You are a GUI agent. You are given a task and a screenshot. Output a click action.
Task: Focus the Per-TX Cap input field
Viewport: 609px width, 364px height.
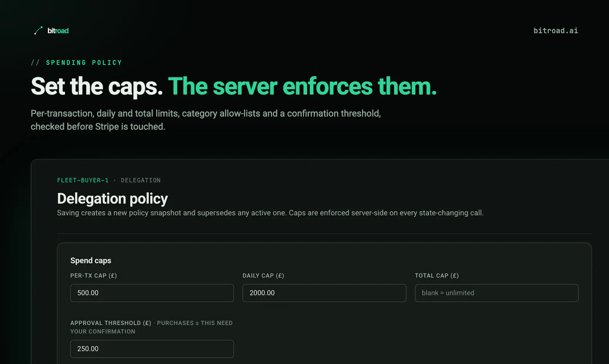(x=152, y=293)
